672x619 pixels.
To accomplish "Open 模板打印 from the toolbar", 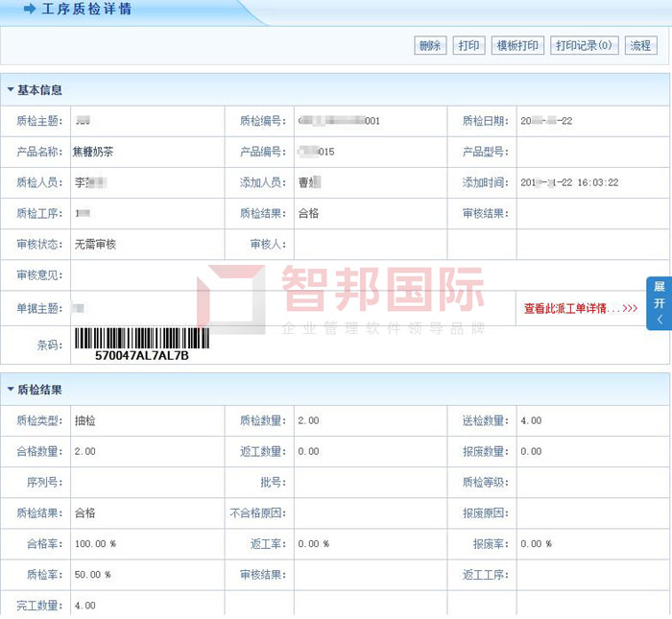I will point(517,46).
